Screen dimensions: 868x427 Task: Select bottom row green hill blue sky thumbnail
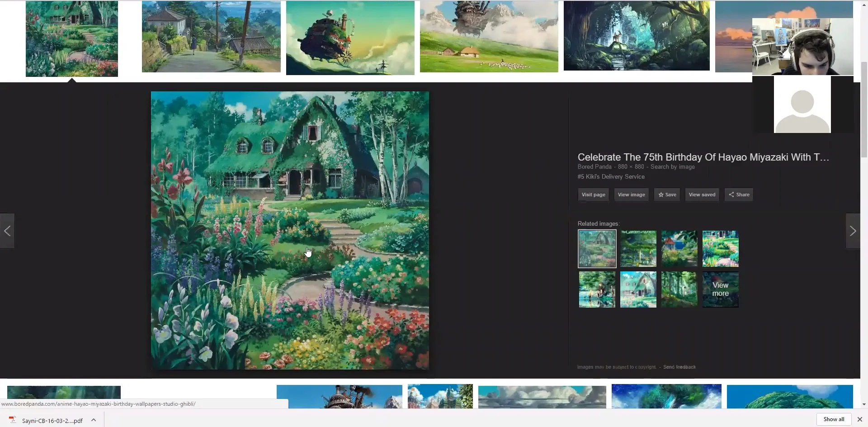tap(790, 397)
